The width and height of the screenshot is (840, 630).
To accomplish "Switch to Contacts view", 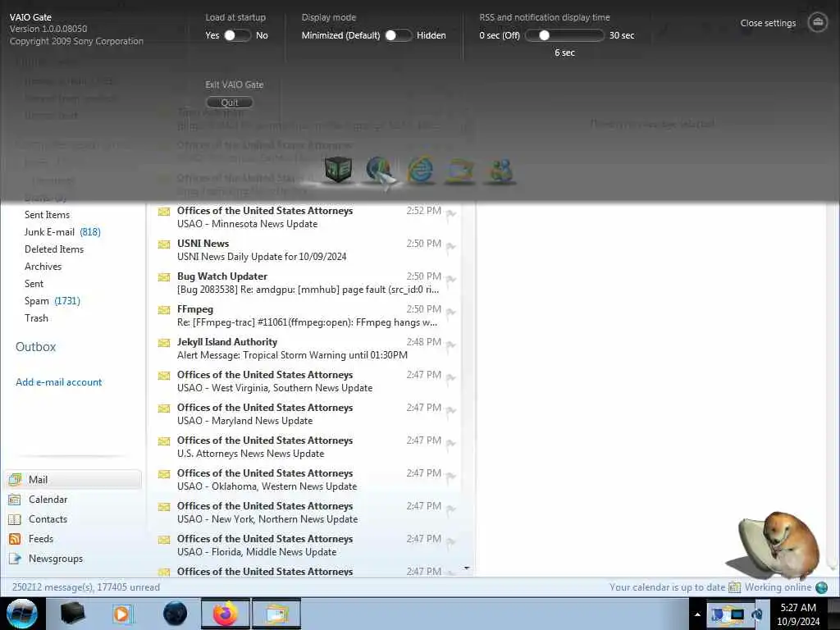I will click(x=73, y=519).
